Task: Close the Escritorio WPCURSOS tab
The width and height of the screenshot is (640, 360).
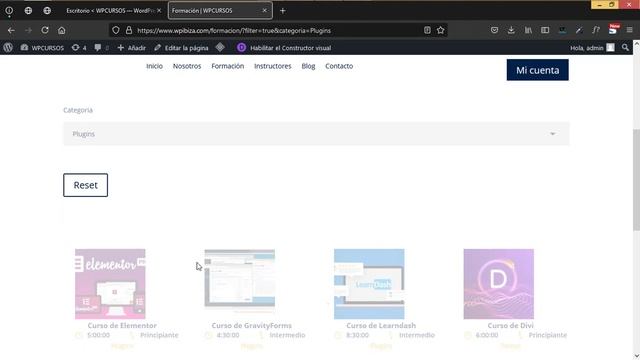Action: pos(159,11)
